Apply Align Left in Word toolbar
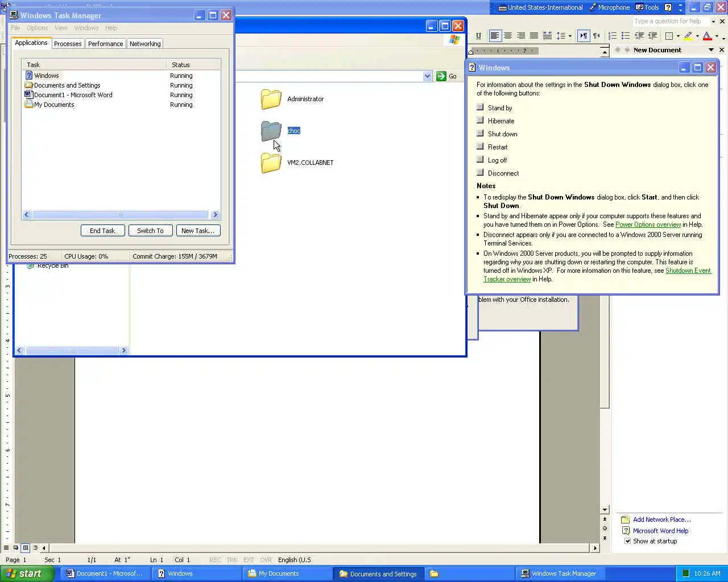The height and width of the screenshot is (582, 728). tap(495, 36)
